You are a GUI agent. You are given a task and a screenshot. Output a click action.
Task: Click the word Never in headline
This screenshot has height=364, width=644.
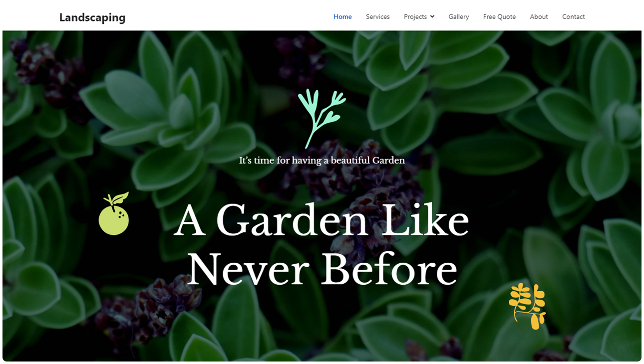pos(248,269)
